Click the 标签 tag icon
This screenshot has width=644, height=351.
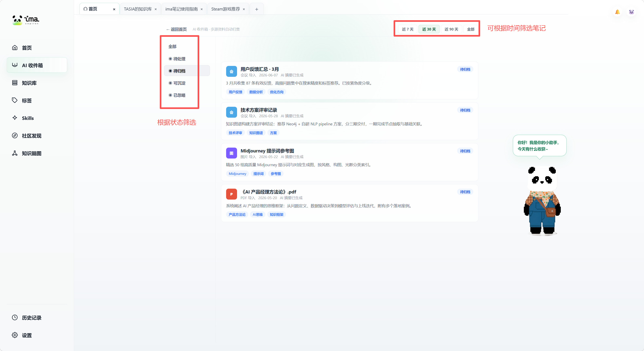click(15, 100)
